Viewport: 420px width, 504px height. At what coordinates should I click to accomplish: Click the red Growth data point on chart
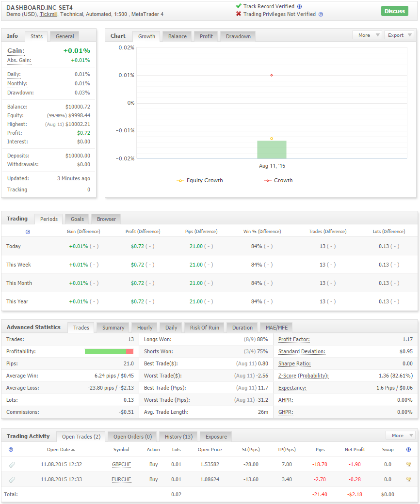tap(272, 75)
